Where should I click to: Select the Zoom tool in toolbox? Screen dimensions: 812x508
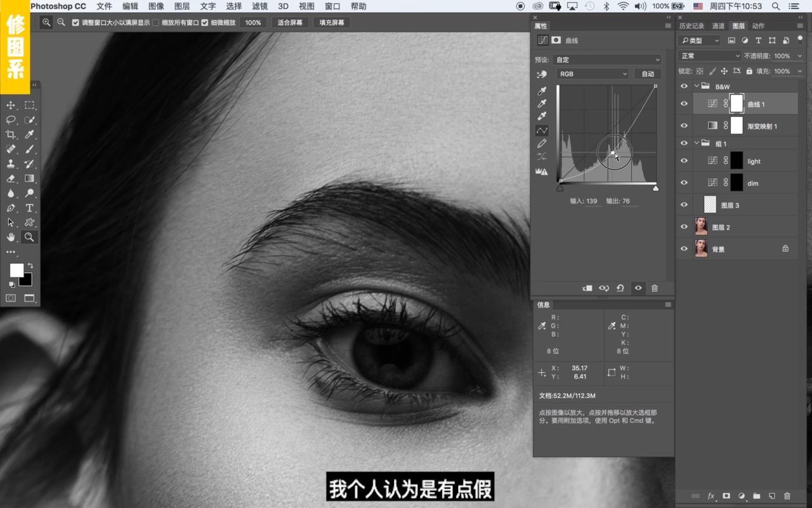(x=29, y=237)
